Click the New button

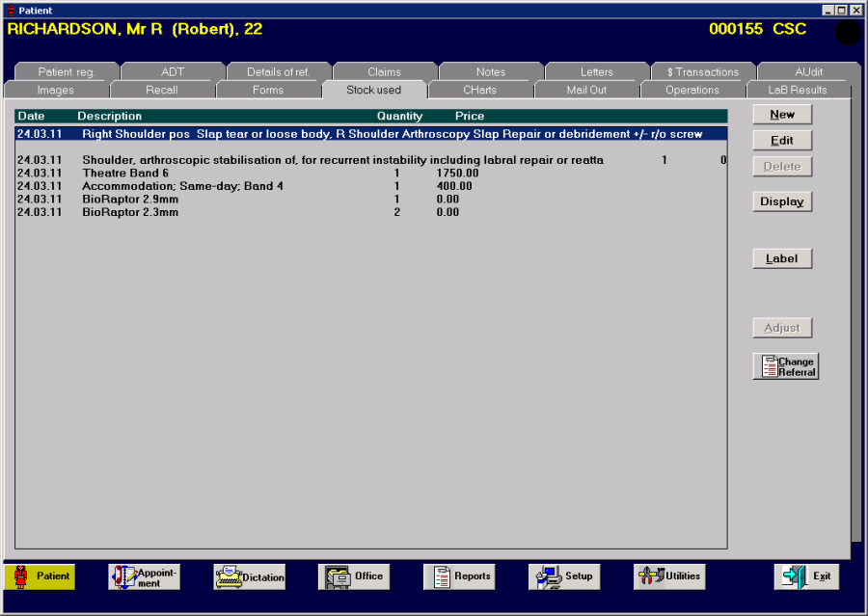click(x=782, y=115)
